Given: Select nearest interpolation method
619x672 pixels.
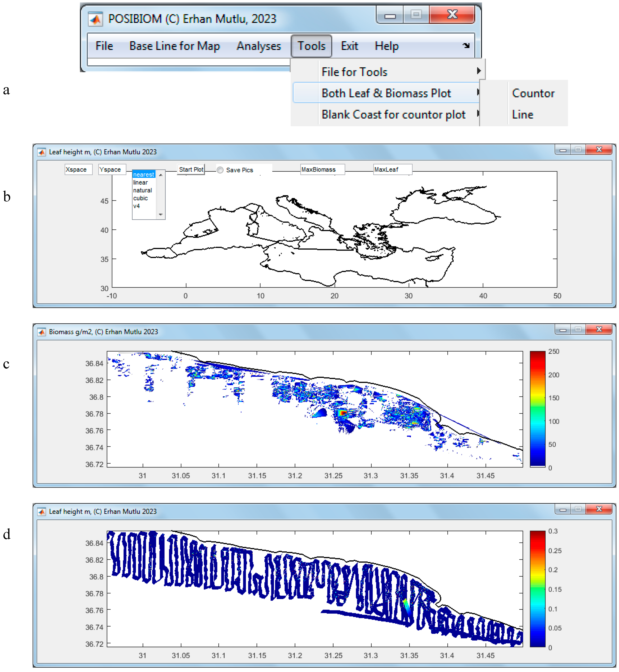Looking at the screenshot, I should pyautogui.click(x=144, y=174).
